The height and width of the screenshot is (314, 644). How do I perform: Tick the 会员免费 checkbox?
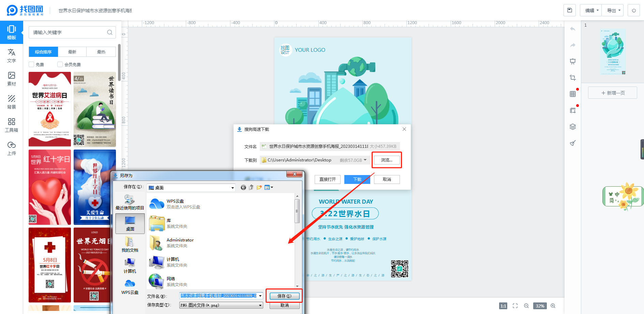coord(60,64)
